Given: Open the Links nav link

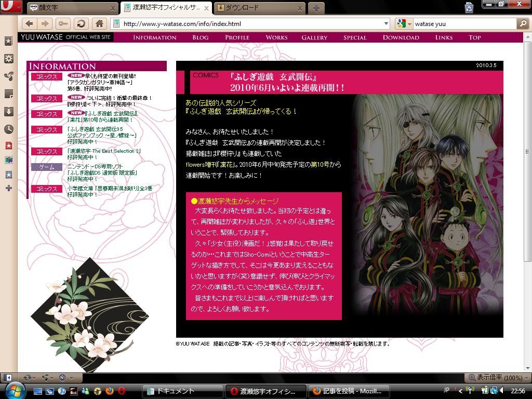Looking at the screenshot, I should pyautogui.click(x=444, y=37).
